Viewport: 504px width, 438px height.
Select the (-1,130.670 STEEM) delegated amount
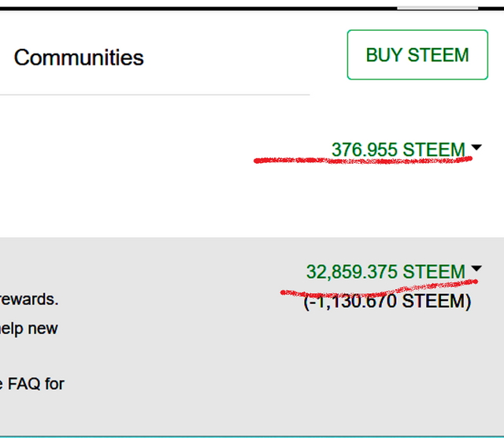387,302
